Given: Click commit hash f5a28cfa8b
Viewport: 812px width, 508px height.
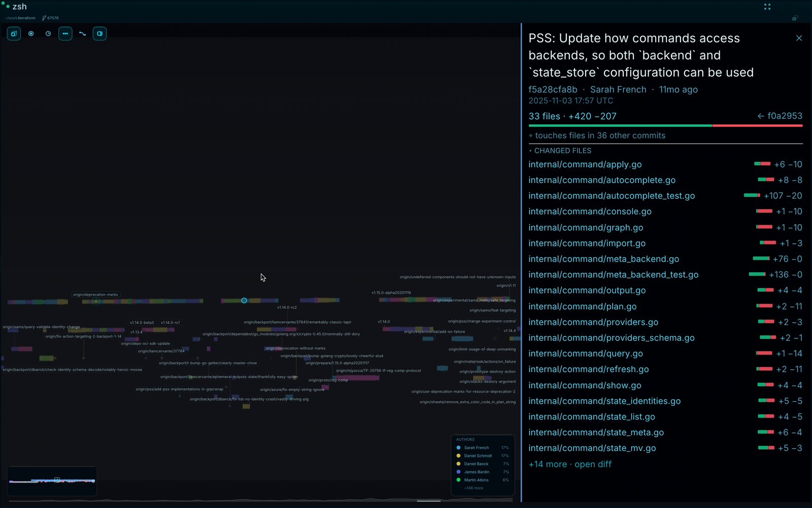Looking at the screenshot, I should pos(553,89).
